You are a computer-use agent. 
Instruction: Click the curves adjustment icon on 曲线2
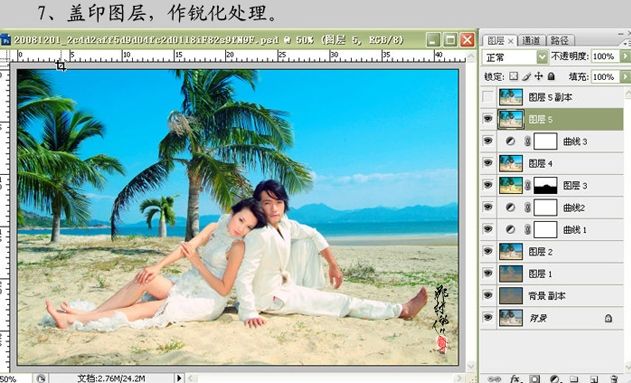click(x=510, y=208)
